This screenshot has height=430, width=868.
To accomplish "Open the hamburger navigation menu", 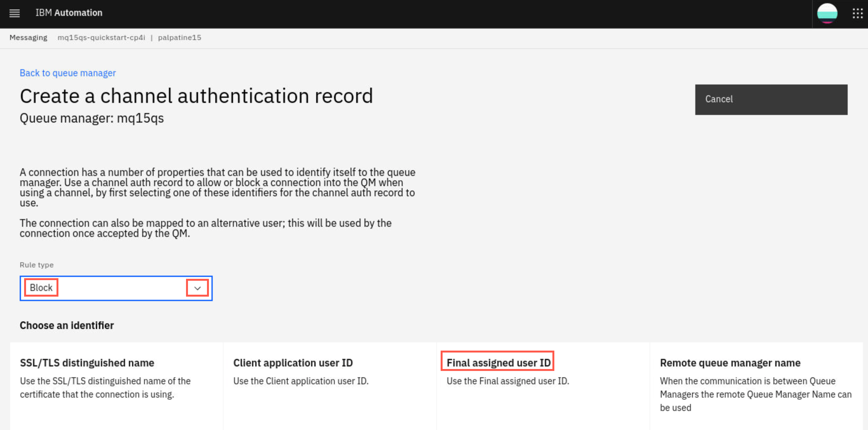I will pyautogui.click(x=15, y=13).
